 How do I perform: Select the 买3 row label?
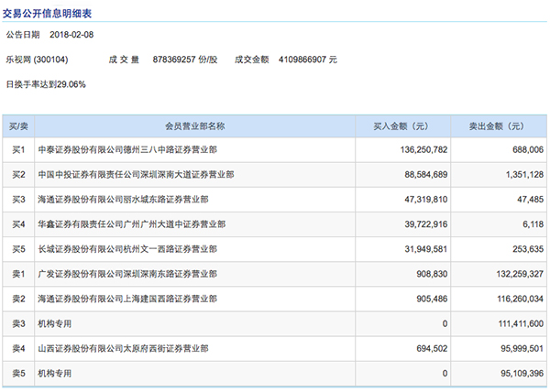coord(18,200)
